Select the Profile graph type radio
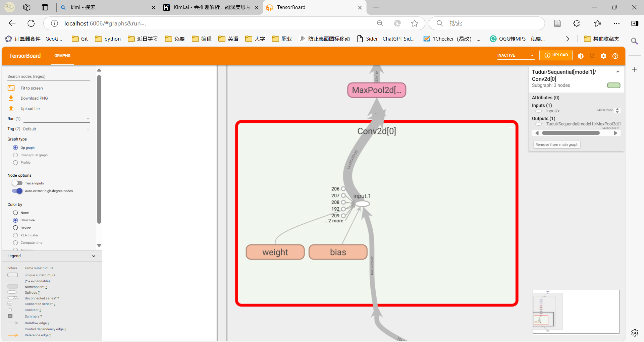This screenshot has width=644, height=342. point(15,162)
